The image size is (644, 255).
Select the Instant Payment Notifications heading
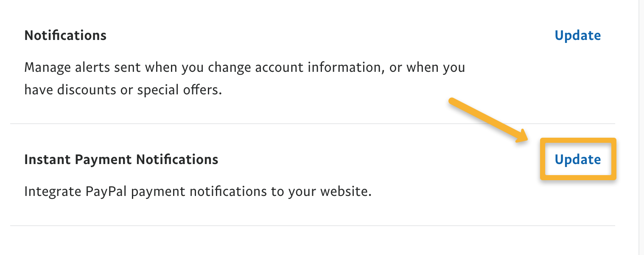(x=121, y=159)
